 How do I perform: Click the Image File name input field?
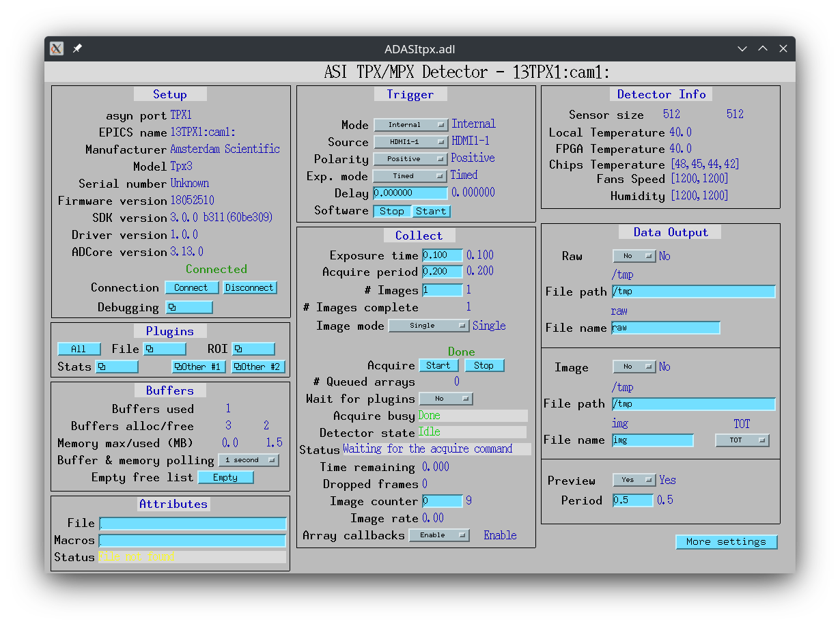[653, 440]
